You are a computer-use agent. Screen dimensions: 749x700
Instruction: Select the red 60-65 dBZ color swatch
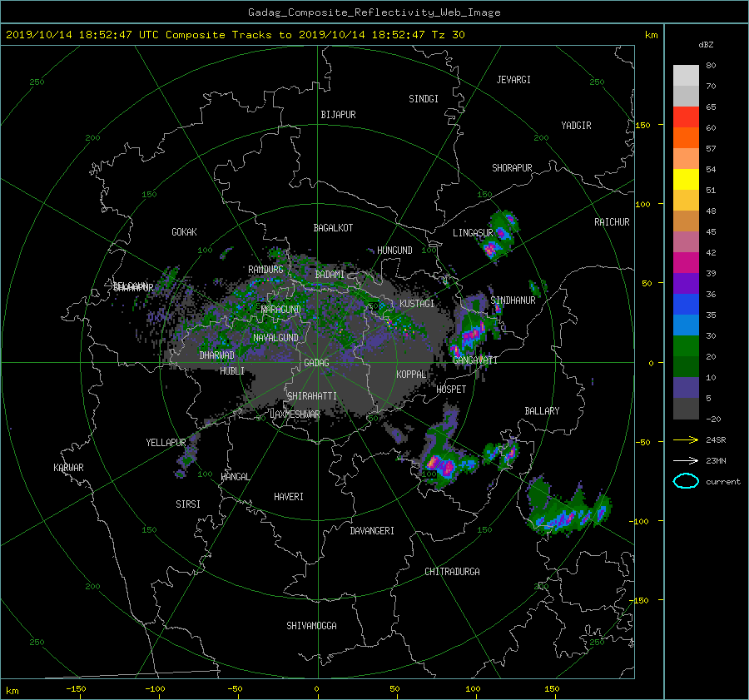pyautogui.click(x=686, y=117)
